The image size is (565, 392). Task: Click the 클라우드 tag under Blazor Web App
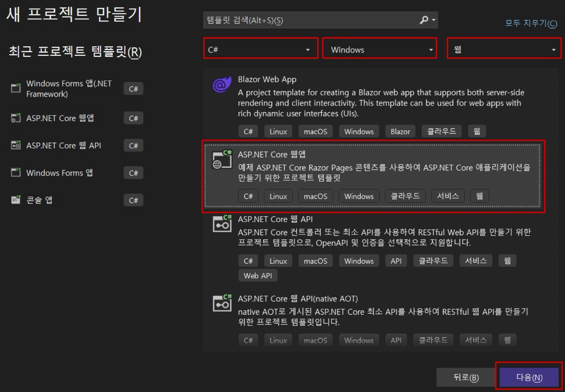coord(441,131)
